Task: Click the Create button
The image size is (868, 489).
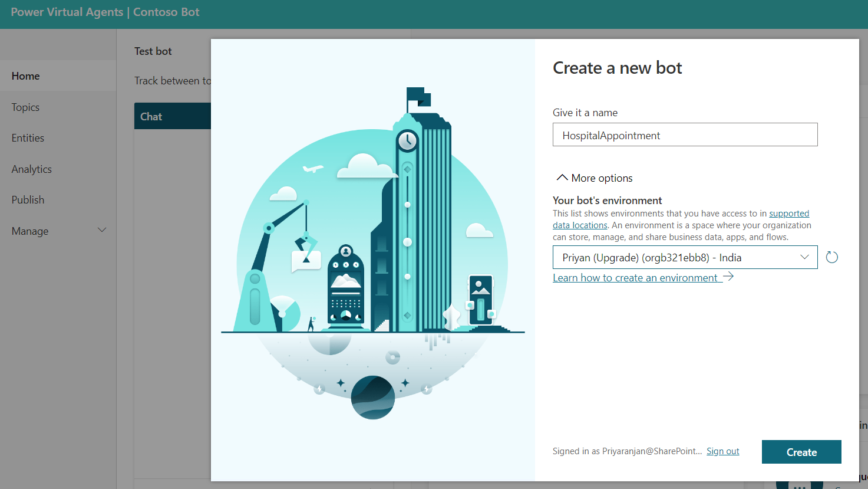Action: pos(801,452)
